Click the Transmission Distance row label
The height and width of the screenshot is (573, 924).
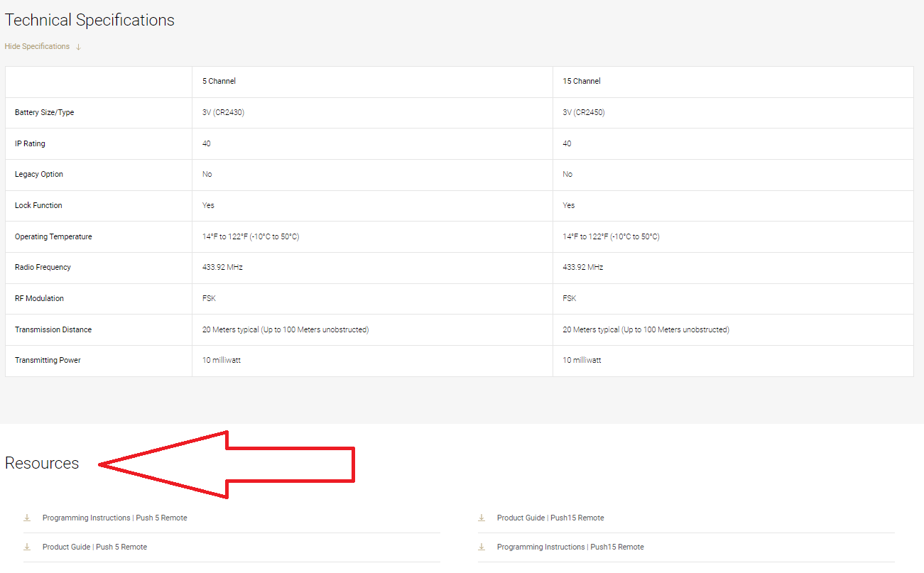(53, 329)
